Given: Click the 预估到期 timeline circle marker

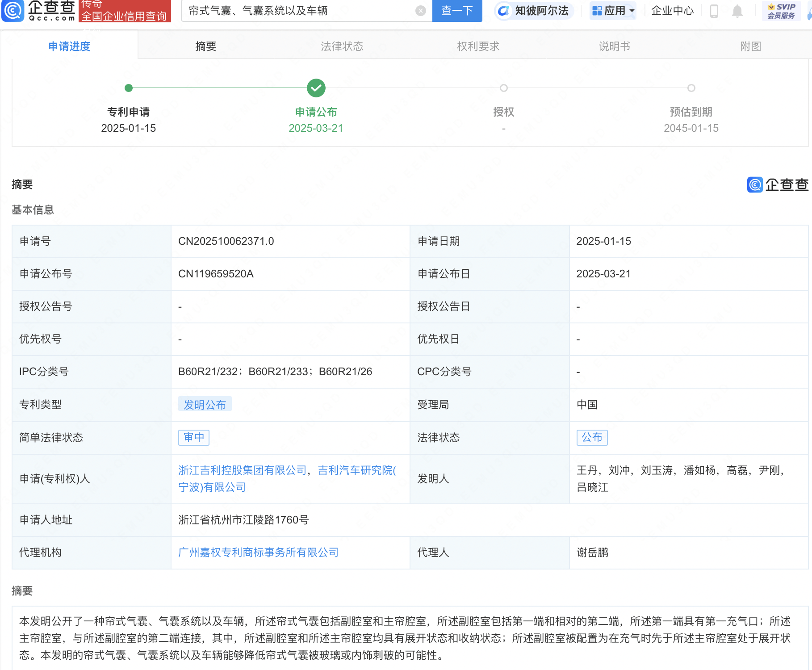Looking at the screenshot, I should click(x=691, y=88).
